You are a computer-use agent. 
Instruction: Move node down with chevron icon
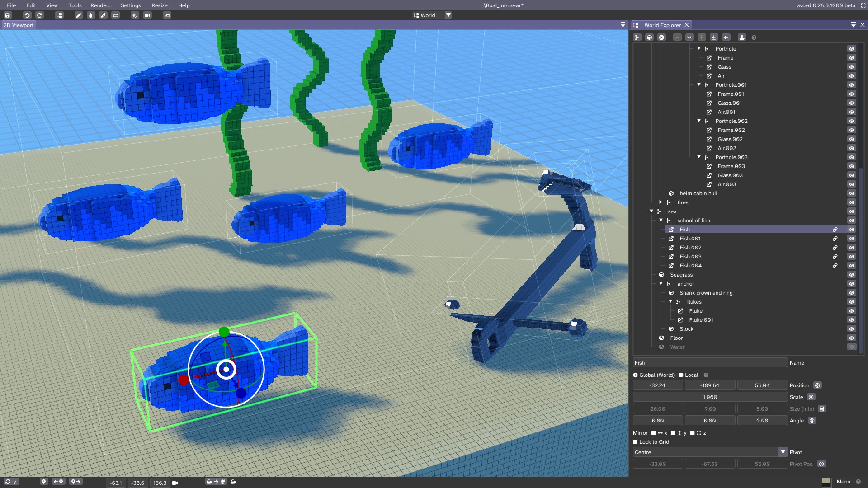coord(689,38)
